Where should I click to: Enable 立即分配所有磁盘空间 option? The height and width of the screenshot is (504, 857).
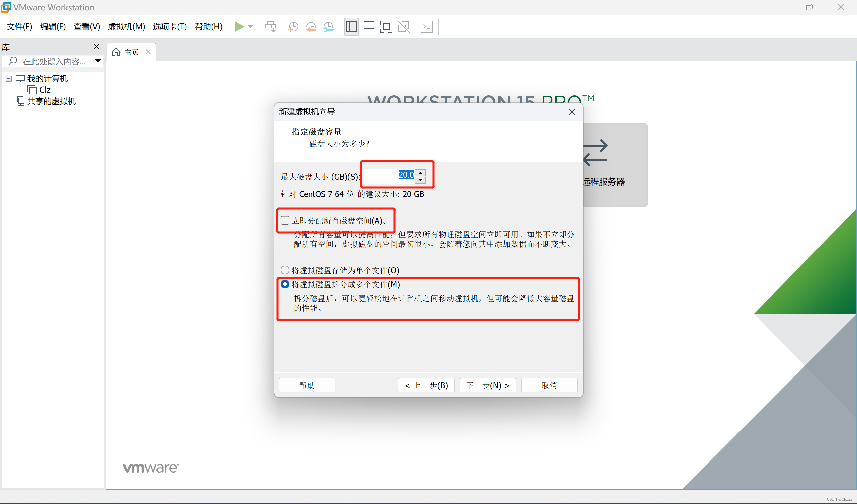[x=285, y=220]
